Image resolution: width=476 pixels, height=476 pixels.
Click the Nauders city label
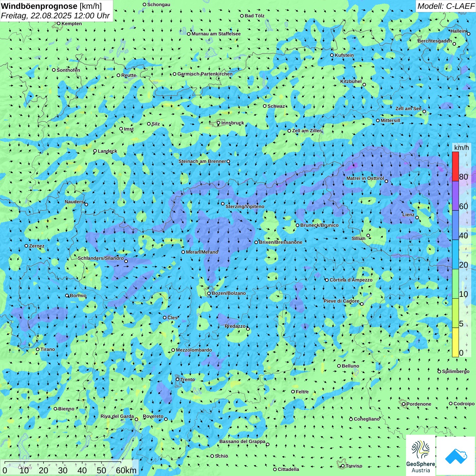[74, 202]
